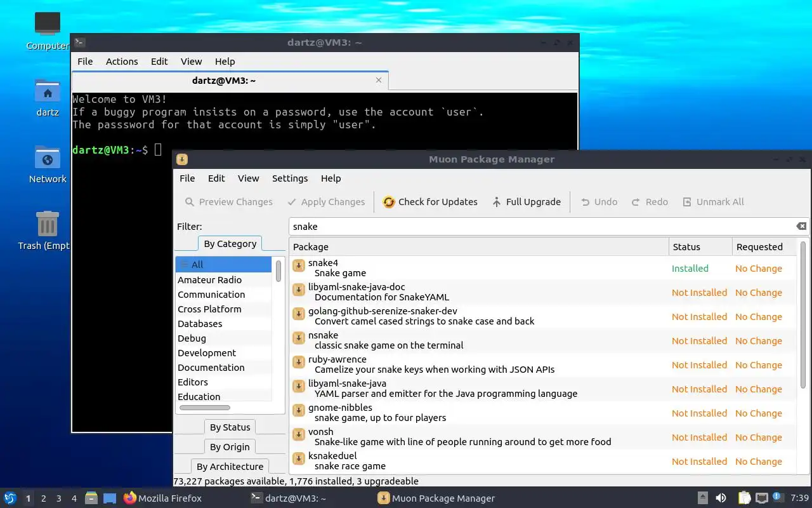Select the Amateur Radio category
This screenshot has height=508, width=812.
pyautogui.click(x=223, y=280)
